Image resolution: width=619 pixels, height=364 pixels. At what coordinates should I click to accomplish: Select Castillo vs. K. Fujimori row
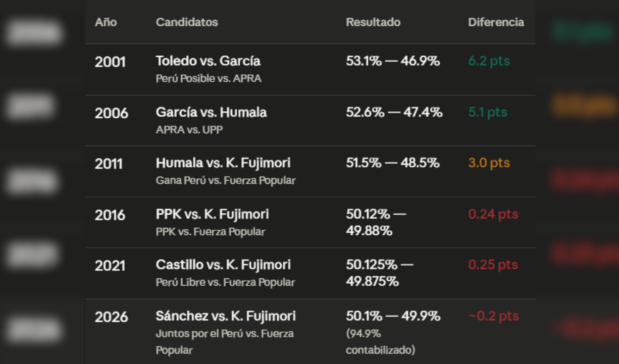pos(310,273)
